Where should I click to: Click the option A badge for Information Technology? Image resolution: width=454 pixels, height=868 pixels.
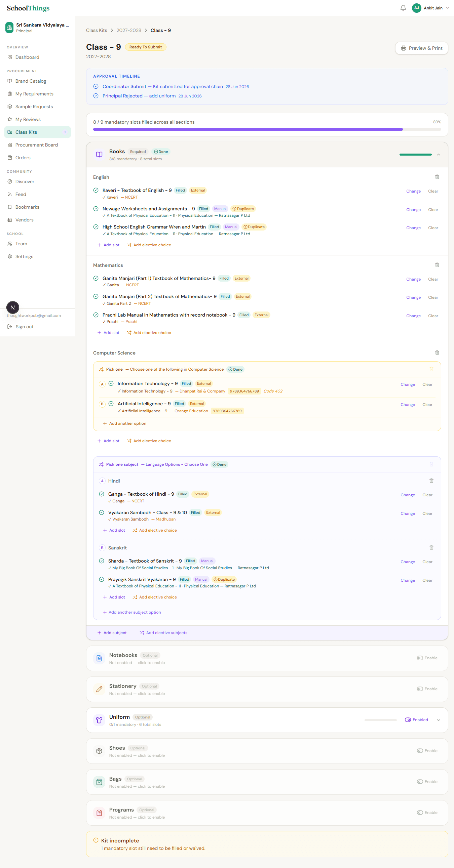(x=102, y=384)
